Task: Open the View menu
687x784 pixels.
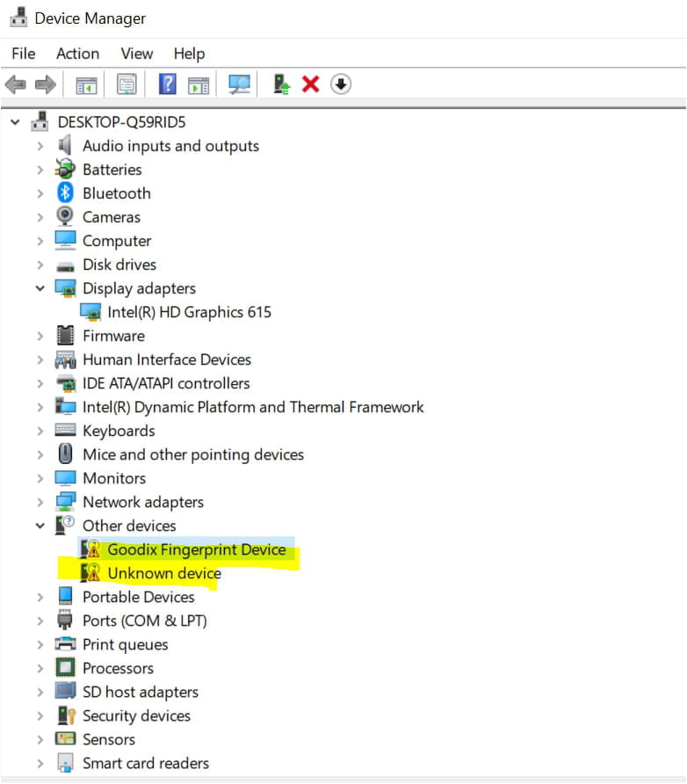Action: [x=136, y=54]
